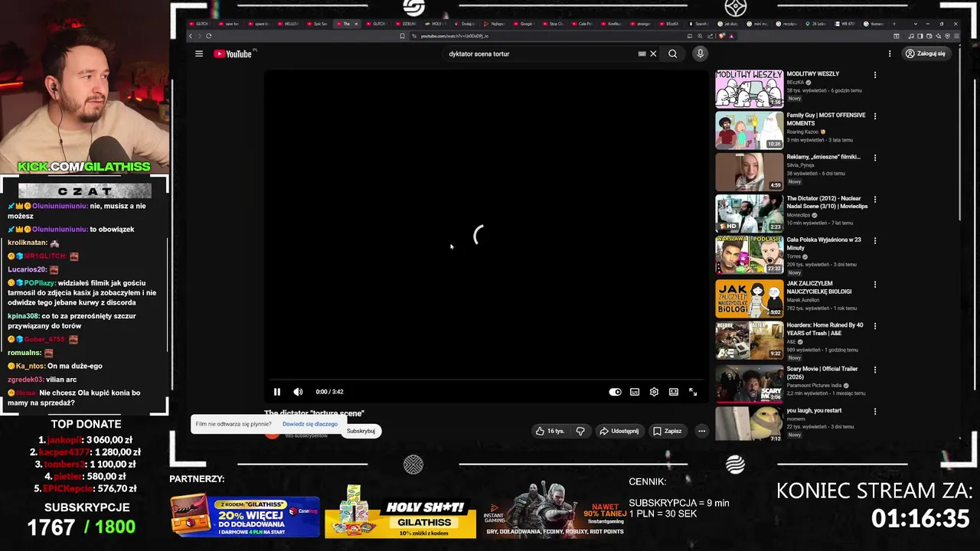The height and width of the screenshot is (551, 980).
Task: Open options menu for Family Guy video
Action: [875, 116]
